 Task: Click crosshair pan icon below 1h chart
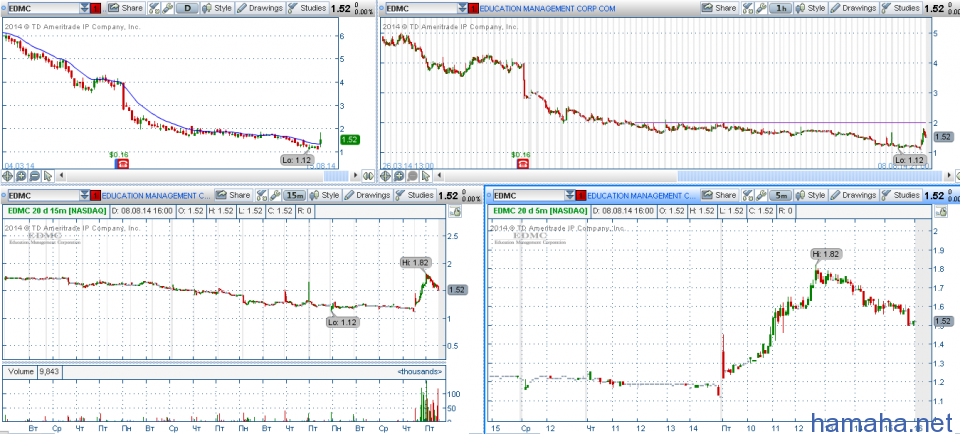(x=386, y=176)
